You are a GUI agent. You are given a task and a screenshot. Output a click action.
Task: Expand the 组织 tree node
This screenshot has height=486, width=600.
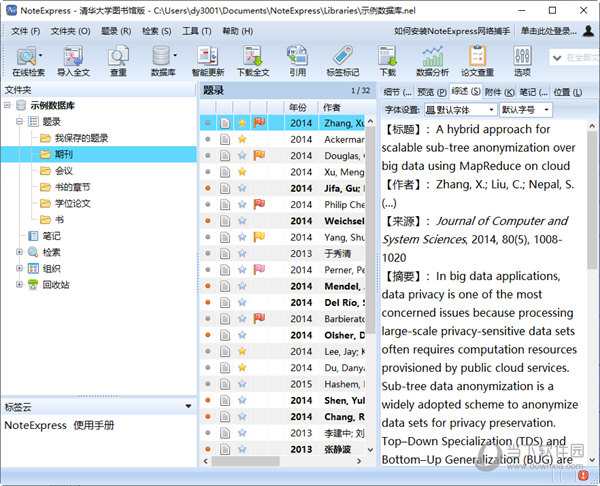(x=19, y=268)
